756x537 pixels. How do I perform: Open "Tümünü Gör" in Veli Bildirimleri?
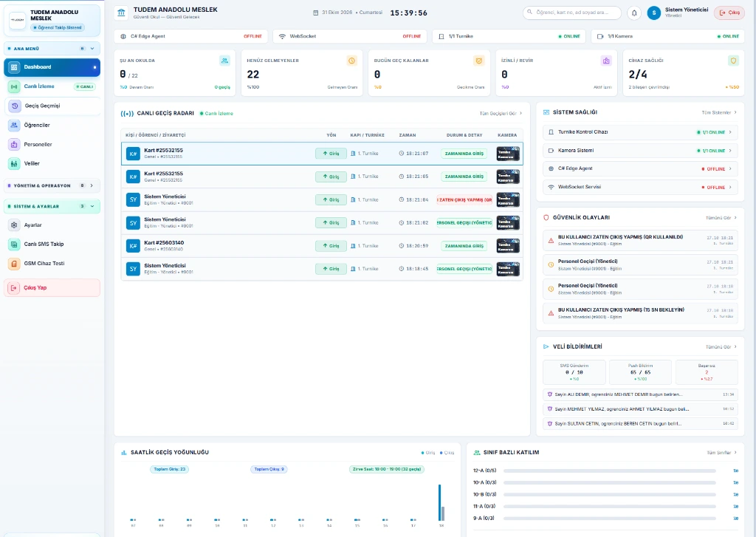coord(721,347)
